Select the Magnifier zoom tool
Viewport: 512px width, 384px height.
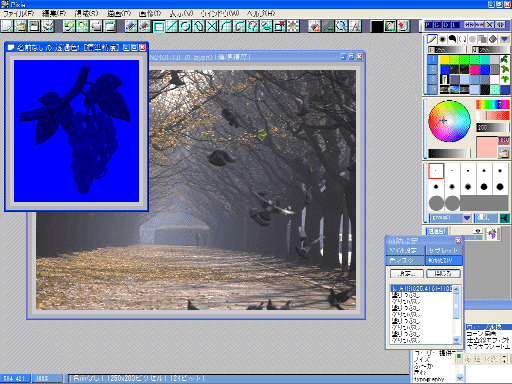tap(341, 26)
